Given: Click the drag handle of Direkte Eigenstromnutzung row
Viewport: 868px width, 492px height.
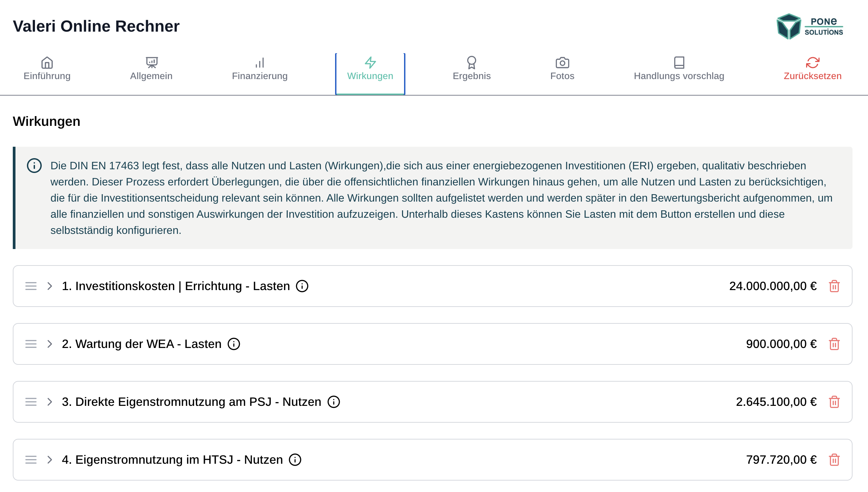Looking at the screenshot, I should click(31, 401).
